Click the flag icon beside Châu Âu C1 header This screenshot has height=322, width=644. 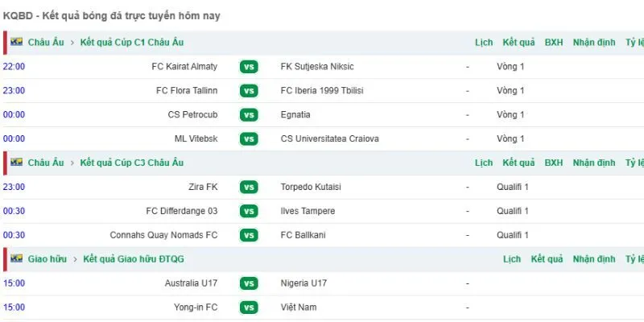point(16,42)
